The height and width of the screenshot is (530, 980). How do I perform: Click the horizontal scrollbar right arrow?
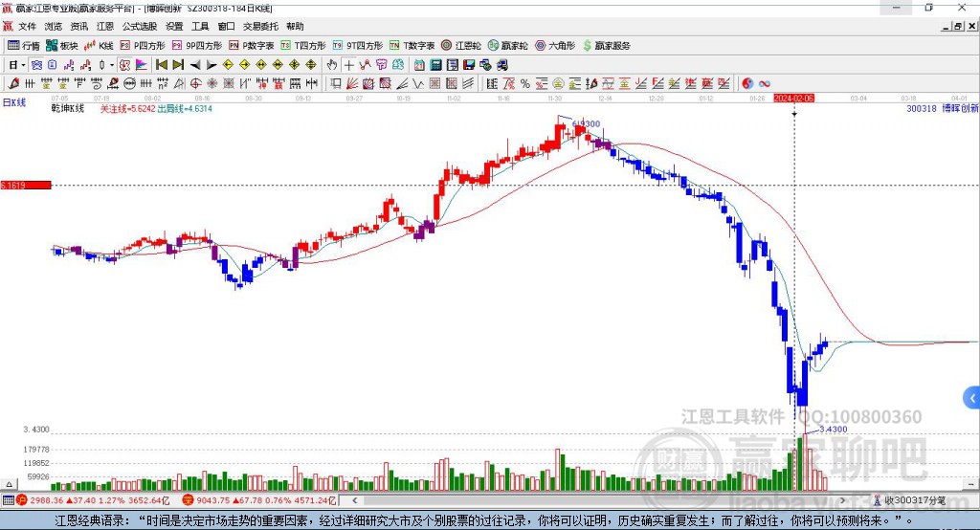click(842, 500)
